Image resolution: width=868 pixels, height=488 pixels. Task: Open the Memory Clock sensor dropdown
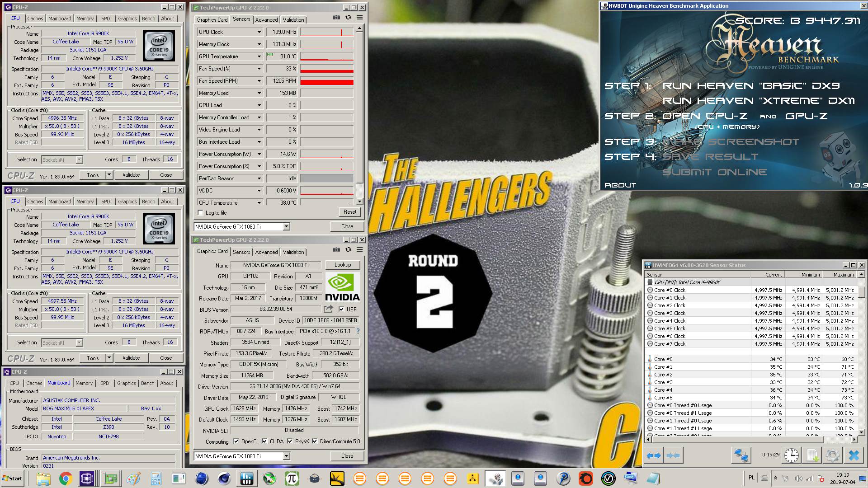point(259,44)
